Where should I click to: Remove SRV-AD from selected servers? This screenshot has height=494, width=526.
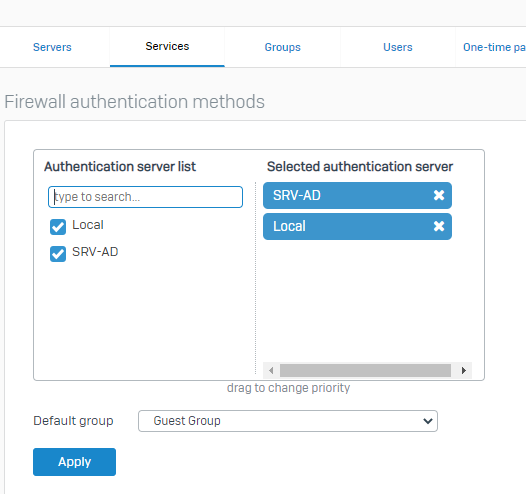tap(439, 195)
